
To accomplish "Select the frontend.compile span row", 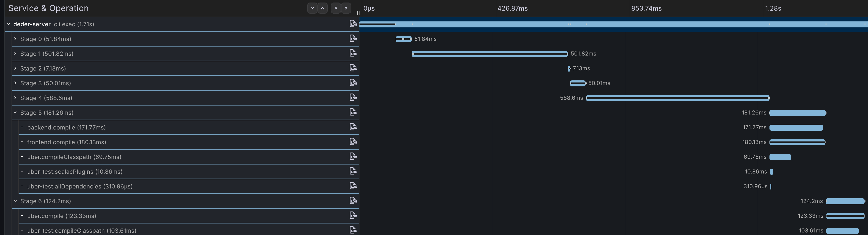I will click(x=66, y=142).
